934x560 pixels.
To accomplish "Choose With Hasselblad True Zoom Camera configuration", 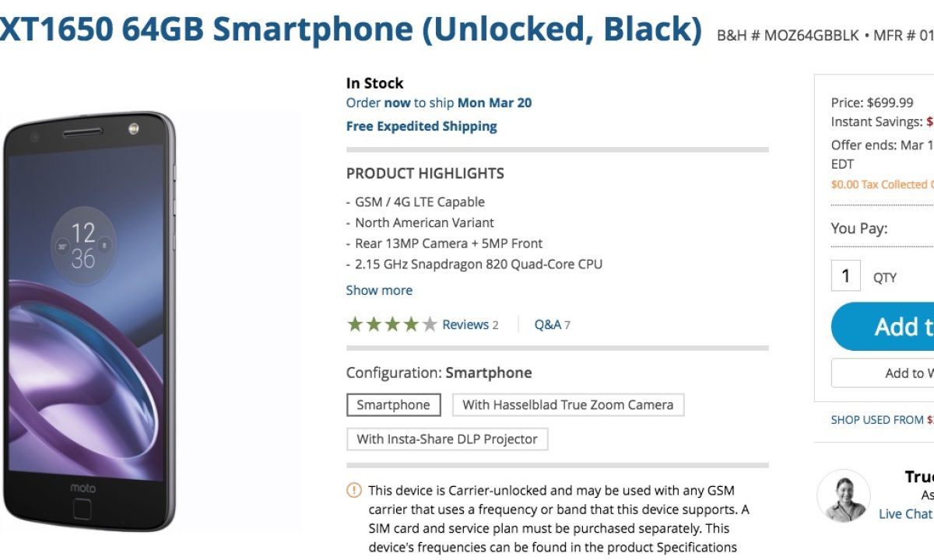I will 567,404.
